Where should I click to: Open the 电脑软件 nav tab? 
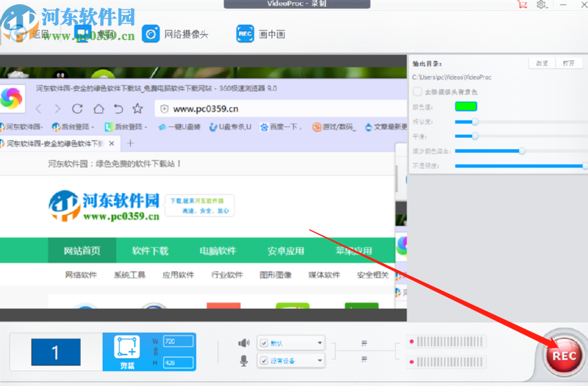pyautogui.click(x=218, y=250)
